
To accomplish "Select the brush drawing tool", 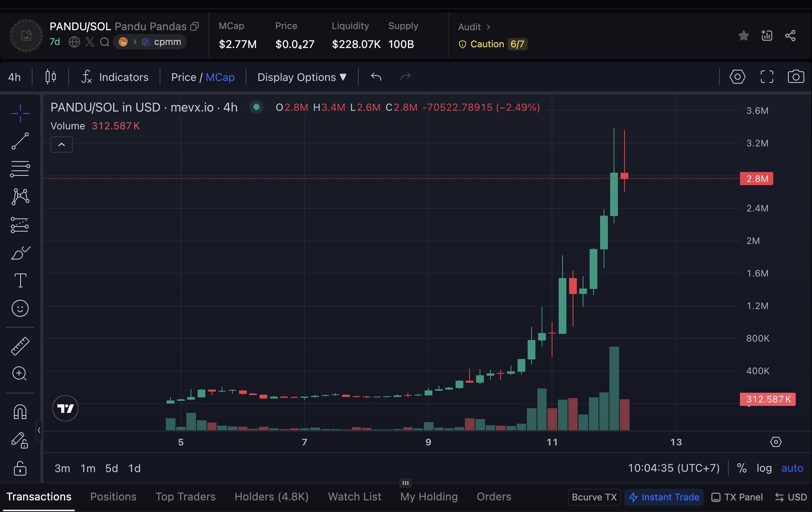I will tap(20, 253).
